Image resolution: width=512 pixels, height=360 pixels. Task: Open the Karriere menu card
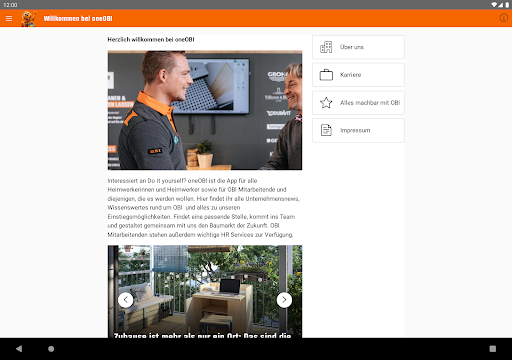(x=358, y=75)
